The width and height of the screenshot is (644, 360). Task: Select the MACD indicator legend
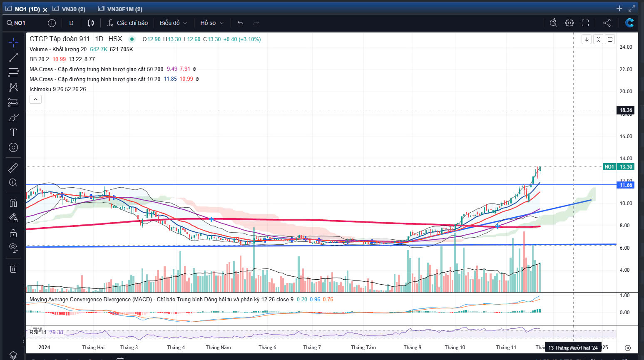click(x=162, y=299)
